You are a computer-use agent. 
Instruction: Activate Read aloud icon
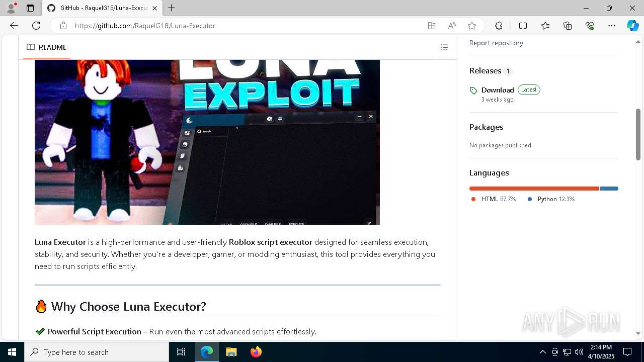pos(452,26)
